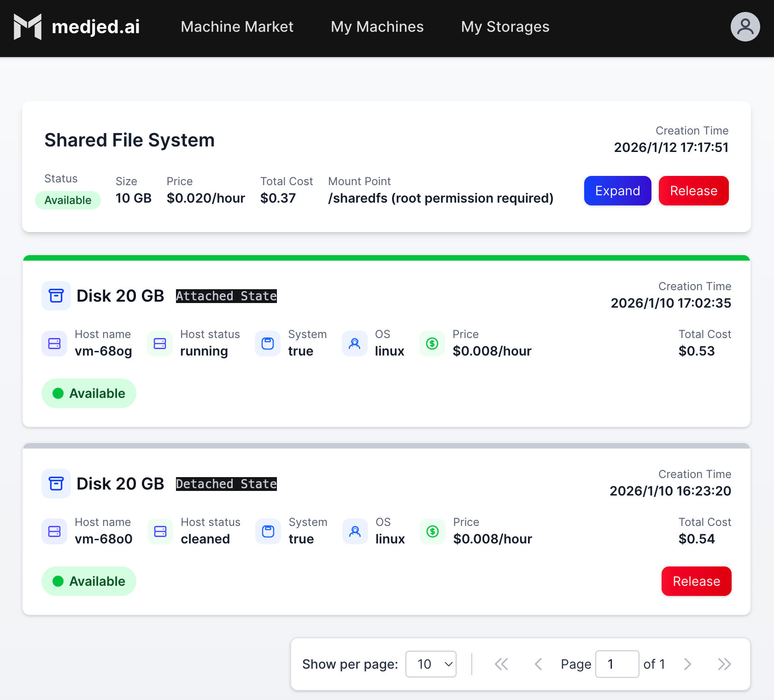The height and width of the screenshot is (700, 774).
Task: Jump to the last page double arrow
Action: coord(724,664)
